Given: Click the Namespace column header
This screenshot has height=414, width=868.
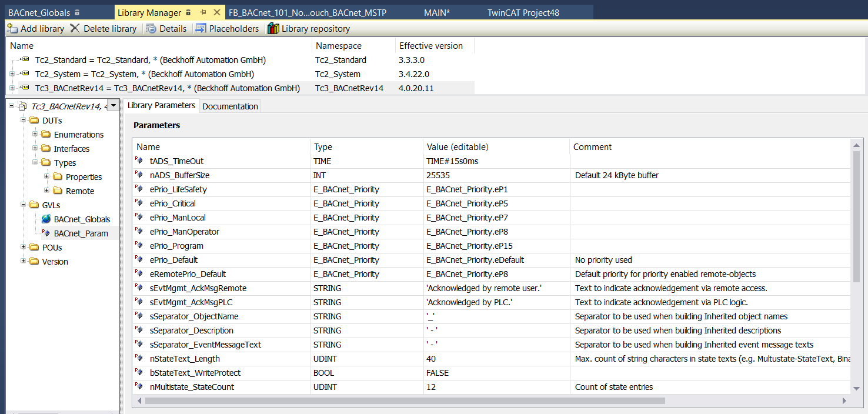Looking at the screenshot, I should tap(354, 46).
